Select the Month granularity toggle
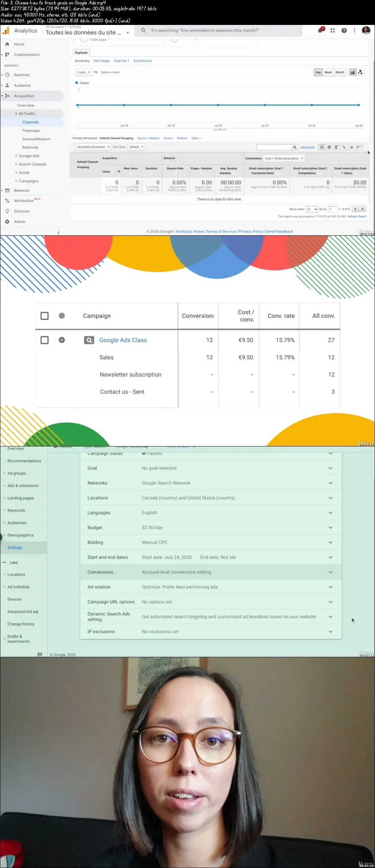375x868 pixels. pyautogui.click(x=340, y=72)
